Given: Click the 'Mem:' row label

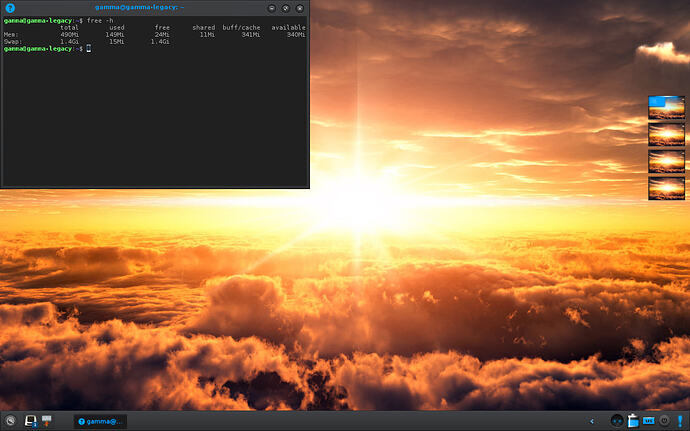Looking at the screenshot, I should pos(11,34).
